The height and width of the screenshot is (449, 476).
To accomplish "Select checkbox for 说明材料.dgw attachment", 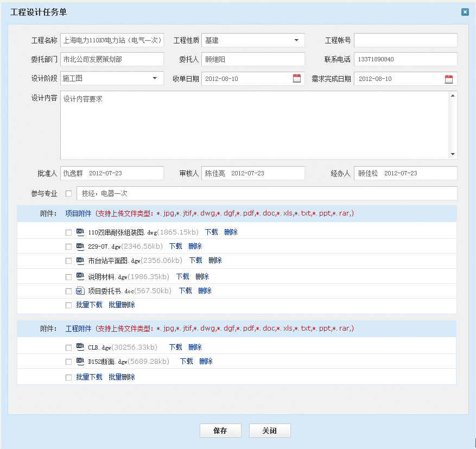I will click(x=68, y=277).
